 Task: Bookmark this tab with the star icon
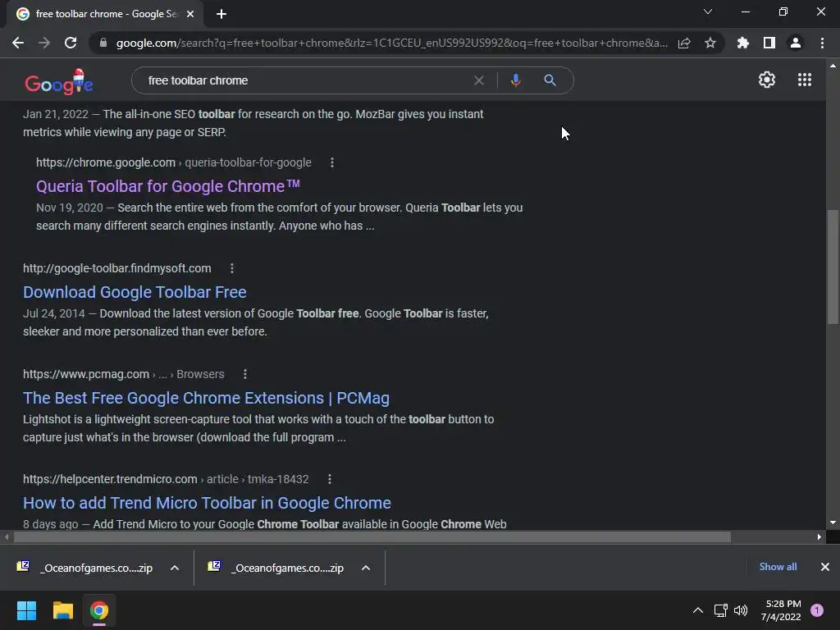point(710,43)
